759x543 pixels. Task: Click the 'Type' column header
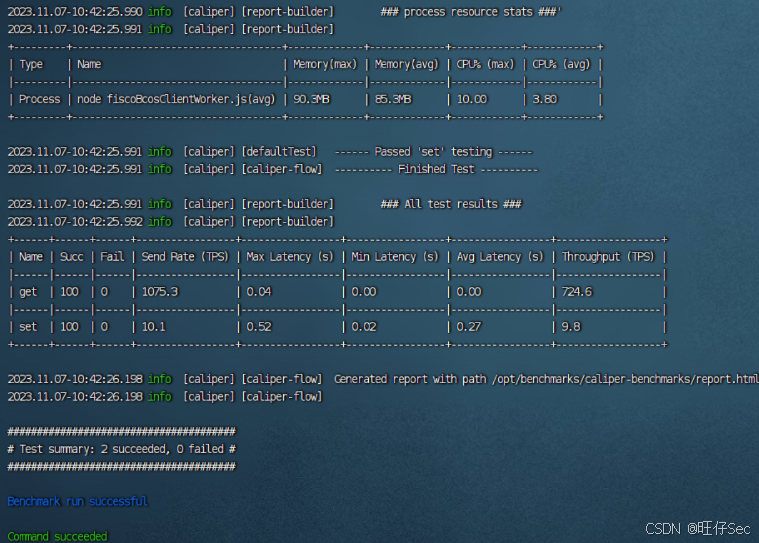pos(31,64)
